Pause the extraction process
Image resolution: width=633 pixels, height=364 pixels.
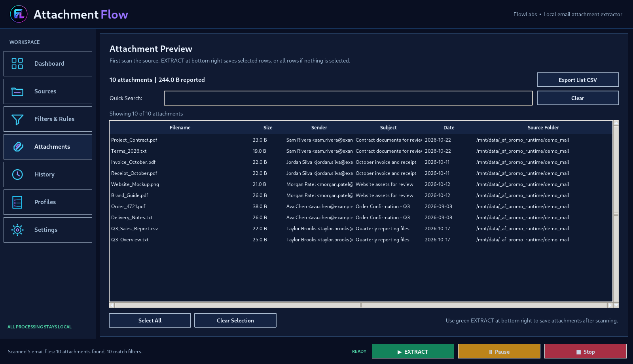pos(499,351)
